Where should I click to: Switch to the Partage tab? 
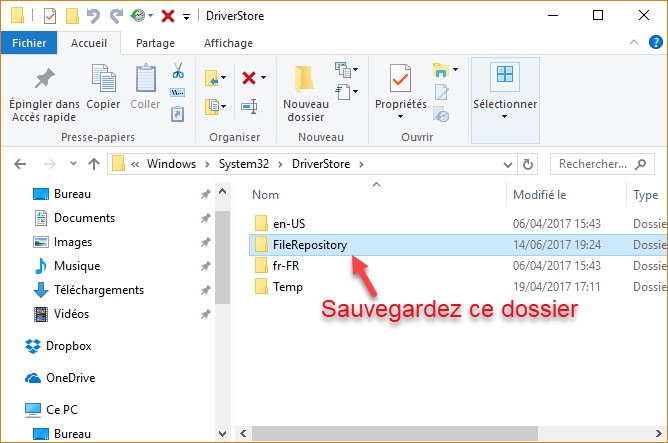pos(155,43)
